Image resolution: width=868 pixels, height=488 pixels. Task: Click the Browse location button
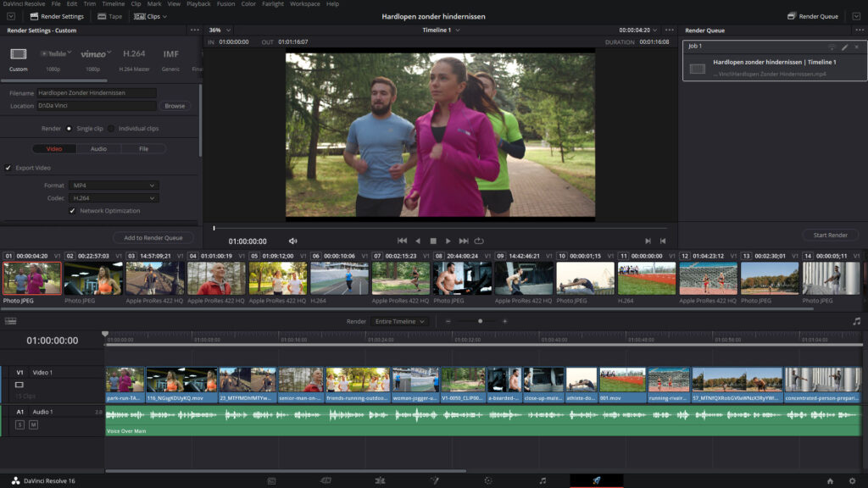175,106
